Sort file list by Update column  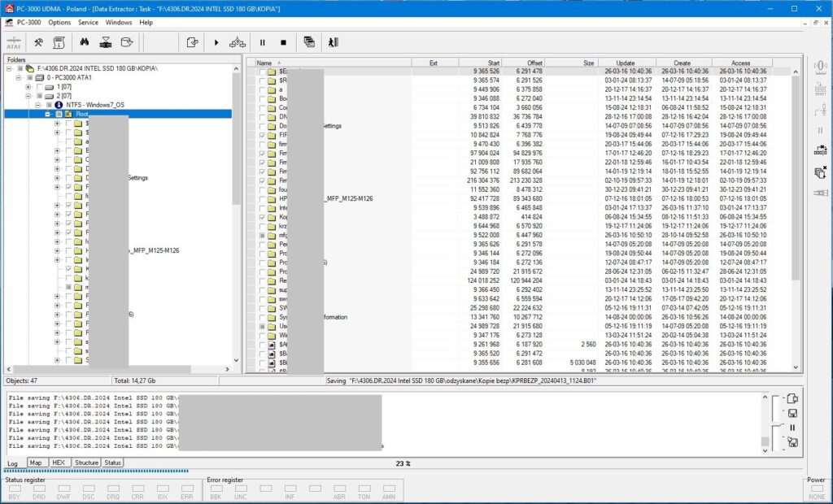click(627, 63)
